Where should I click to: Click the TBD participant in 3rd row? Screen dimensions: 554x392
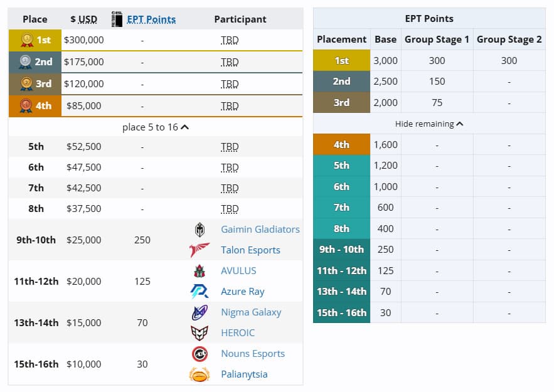click(x=230, y=84)
